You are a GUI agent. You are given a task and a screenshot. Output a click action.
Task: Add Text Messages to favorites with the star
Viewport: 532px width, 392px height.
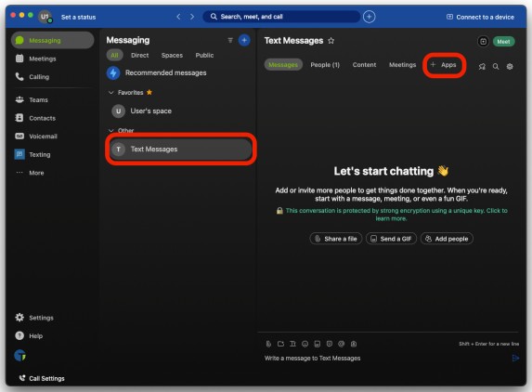coord(331,41)
